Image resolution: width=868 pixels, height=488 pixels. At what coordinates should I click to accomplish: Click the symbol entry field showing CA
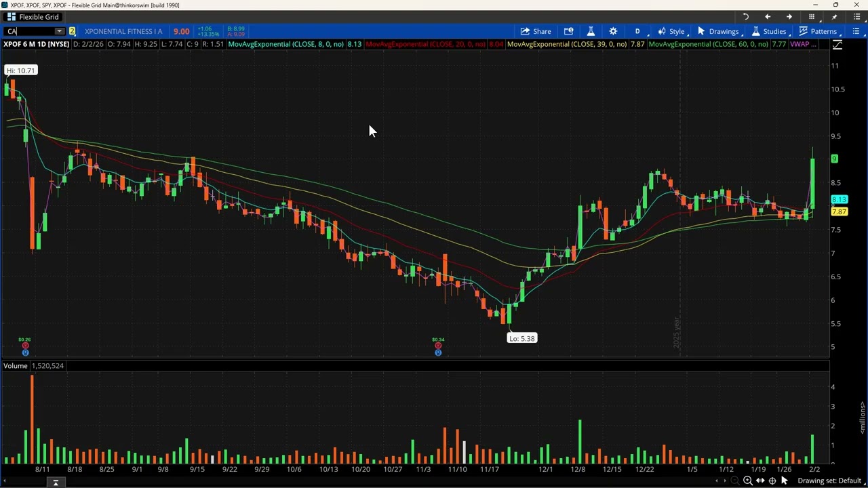coord(30,31)
